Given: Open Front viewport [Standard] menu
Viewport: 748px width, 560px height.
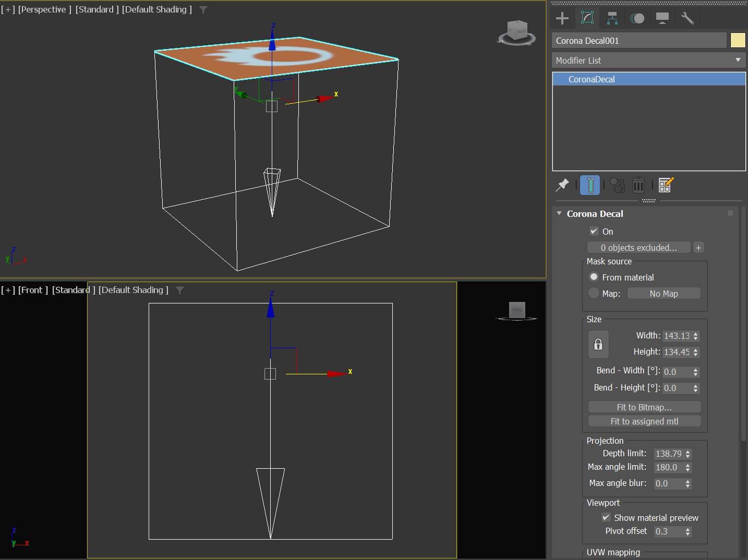Looking at the screenshot, I should [74, 290].
